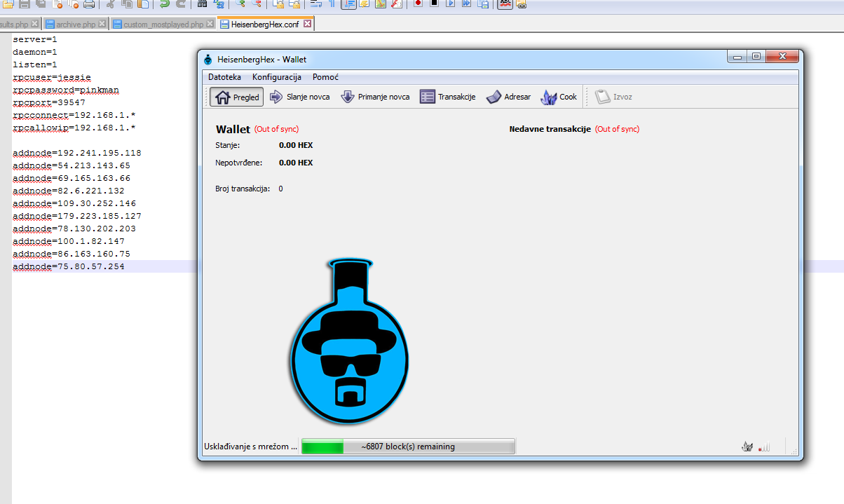The width and height of the screenshot is (844, 504).
Task: Maximize the HeisenbergHex wallet window
Action: coord(756,57)
